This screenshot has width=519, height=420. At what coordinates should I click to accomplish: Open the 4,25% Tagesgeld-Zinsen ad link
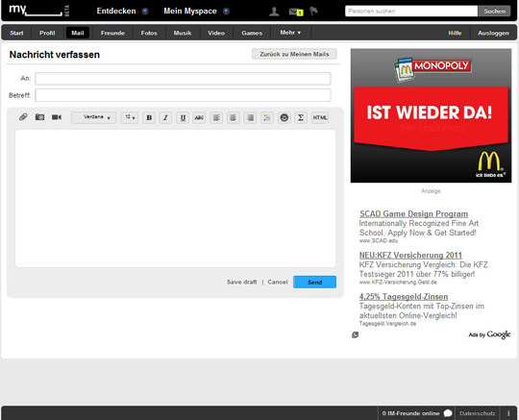click(x=404, y=297)
